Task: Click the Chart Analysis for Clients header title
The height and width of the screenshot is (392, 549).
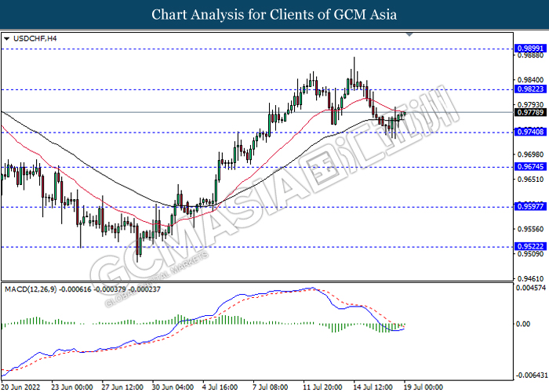Action: coord(274,15)
